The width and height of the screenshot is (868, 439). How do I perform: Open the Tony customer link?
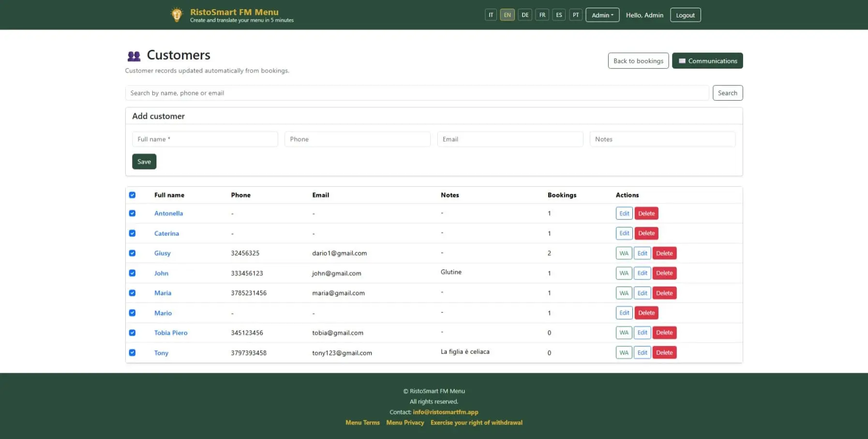tap(161, 353)
